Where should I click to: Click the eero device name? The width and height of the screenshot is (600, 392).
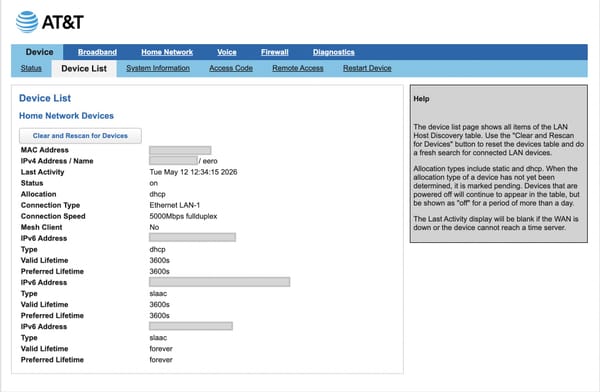pyautogui.click(x=210, y=161)
